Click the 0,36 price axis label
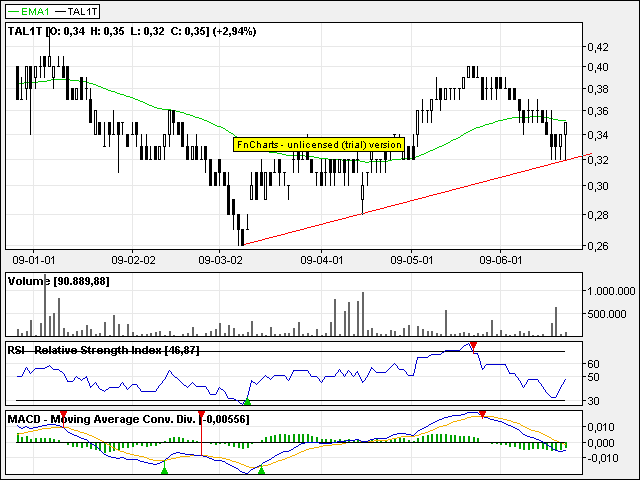The image size is (640, 480). [x=598, y=111]
